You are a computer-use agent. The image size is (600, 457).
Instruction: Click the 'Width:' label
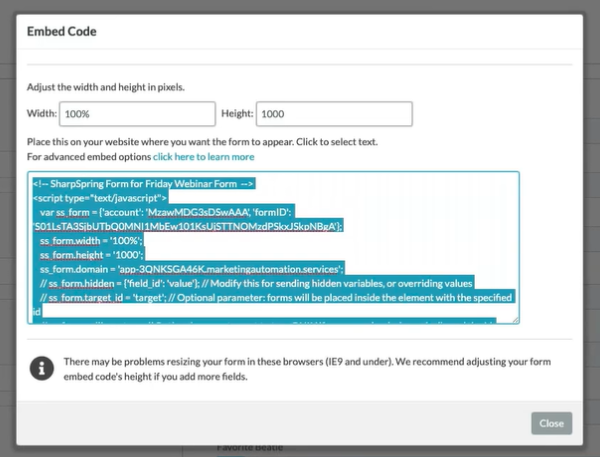(x=43, y=114)
